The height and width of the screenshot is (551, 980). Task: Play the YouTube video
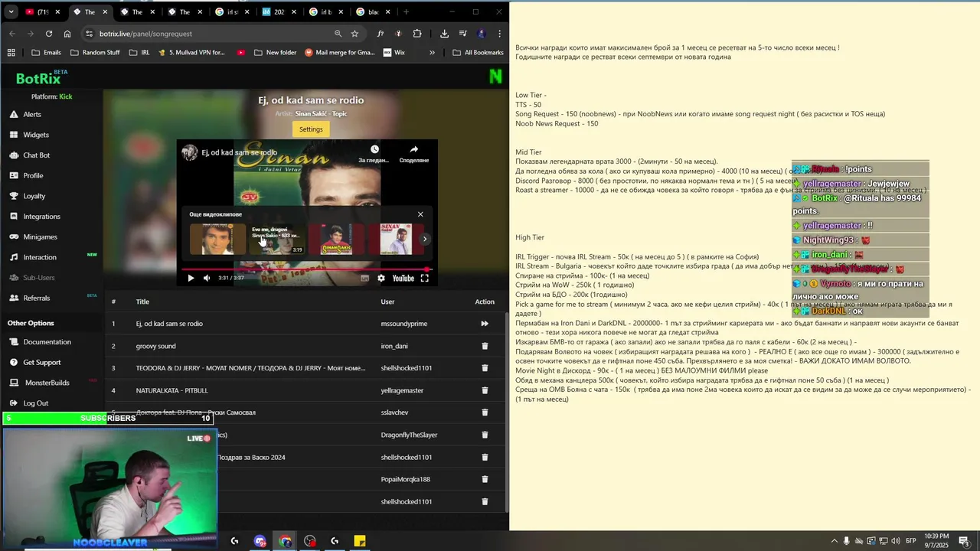[x=191, y=278]
